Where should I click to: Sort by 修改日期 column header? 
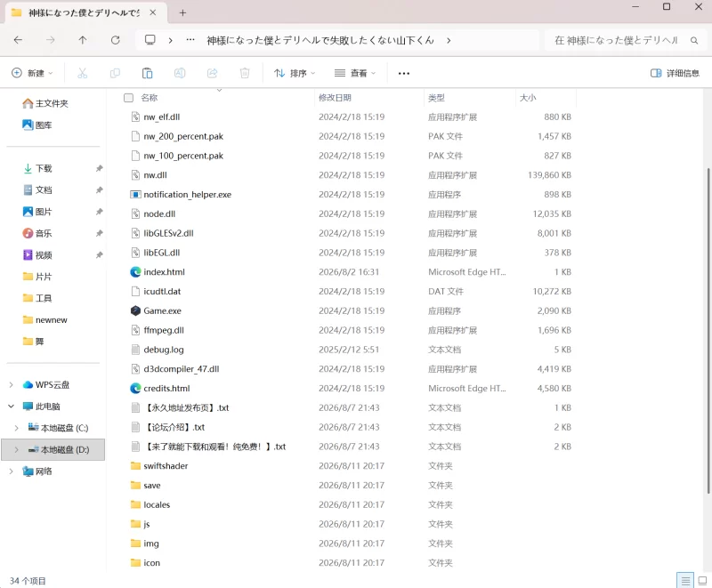[x=335, y=98]
